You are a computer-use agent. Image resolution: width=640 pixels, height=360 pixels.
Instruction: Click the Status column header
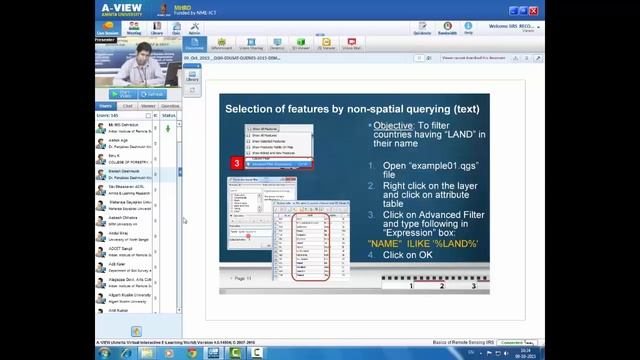(x=169, y=116)
